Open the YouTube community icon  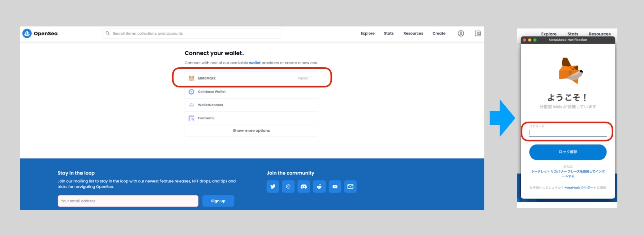[x=335, y=186]
